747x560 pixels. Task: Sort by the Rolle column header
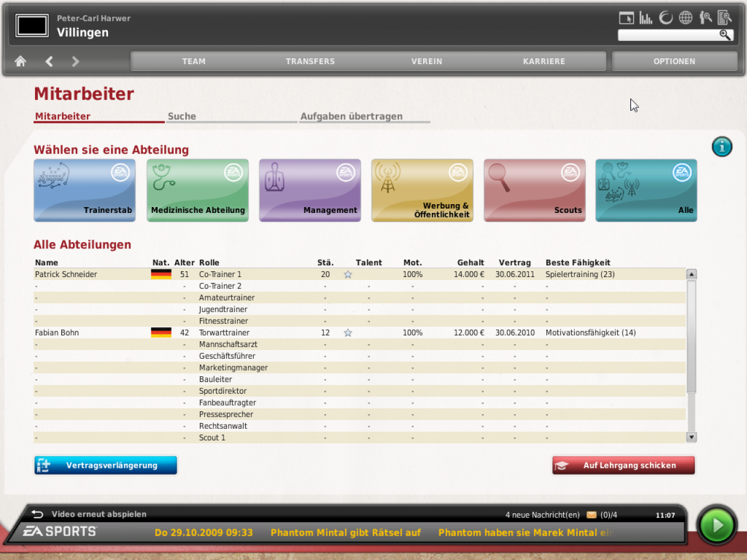pos(209,262)
